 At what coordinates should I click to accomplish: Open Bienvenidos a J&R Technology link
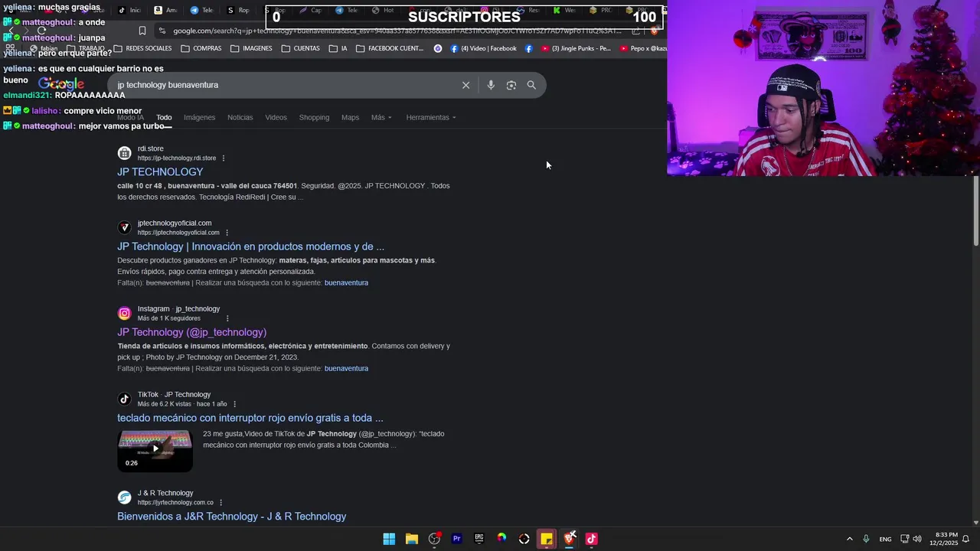[231, 517]
